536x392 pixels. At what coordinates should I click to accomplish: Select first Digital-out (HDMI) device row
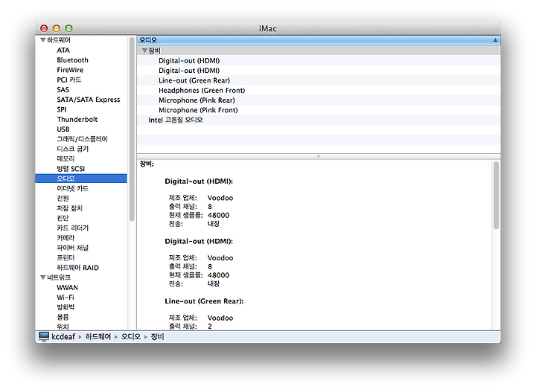[319, 61]
